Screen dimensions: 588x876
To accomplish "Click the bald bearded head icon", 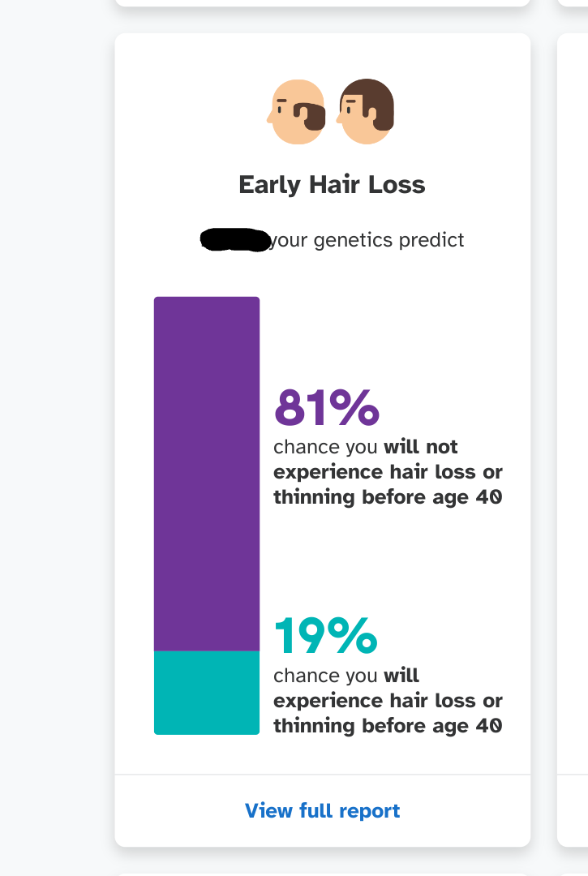I will coord(297,112).
